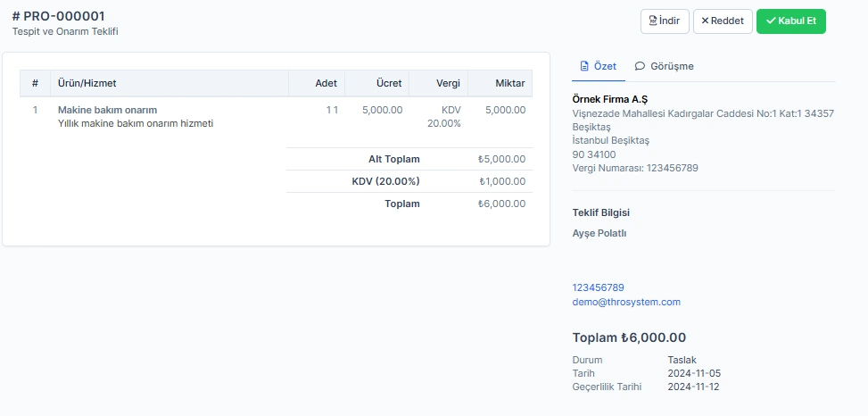Click postal code line 90 34100

[594, 154]
